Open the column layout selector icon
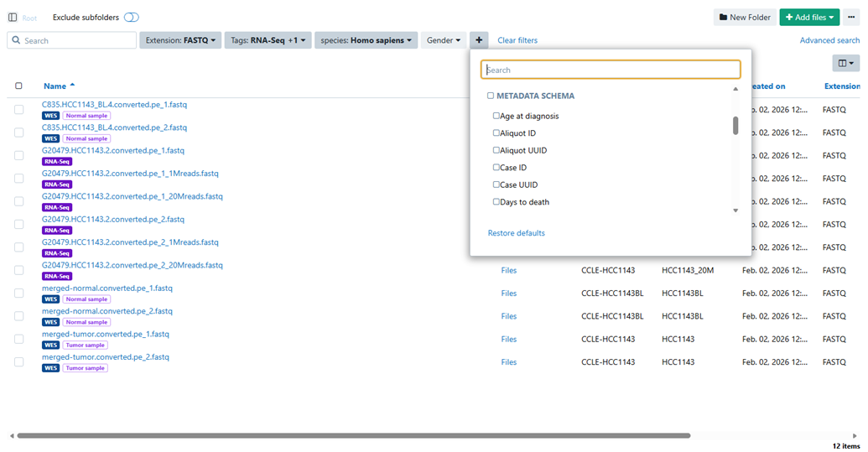 click(x=846, y=63)
